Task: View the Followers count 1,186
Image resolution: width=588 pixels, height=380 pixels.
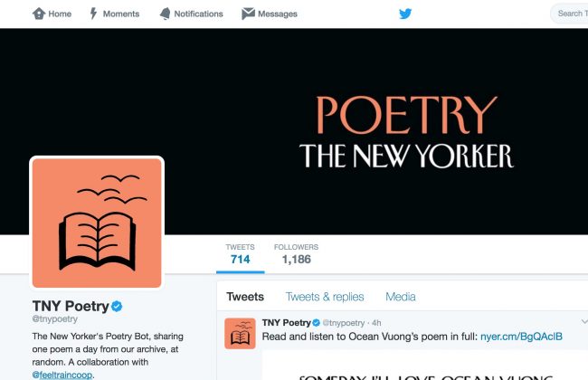Action: (x=296, y=253)
